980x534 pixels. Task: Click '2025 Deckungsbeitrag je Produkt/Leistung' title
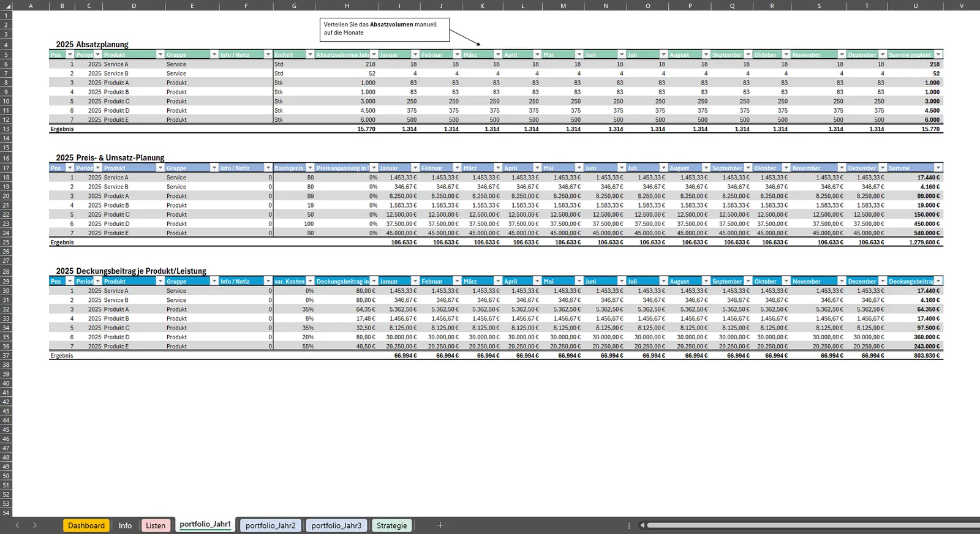[x=131, y=271]
